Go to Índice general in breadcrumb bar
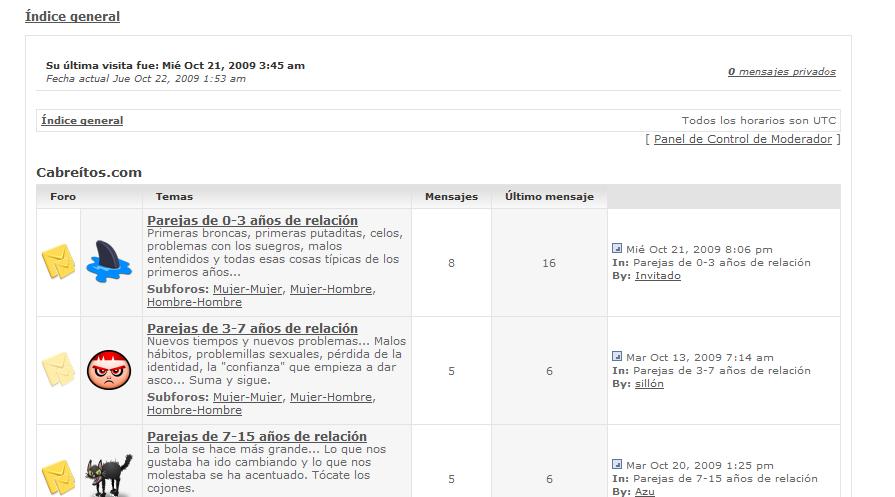The image size is (895, 497). point(82,121)
